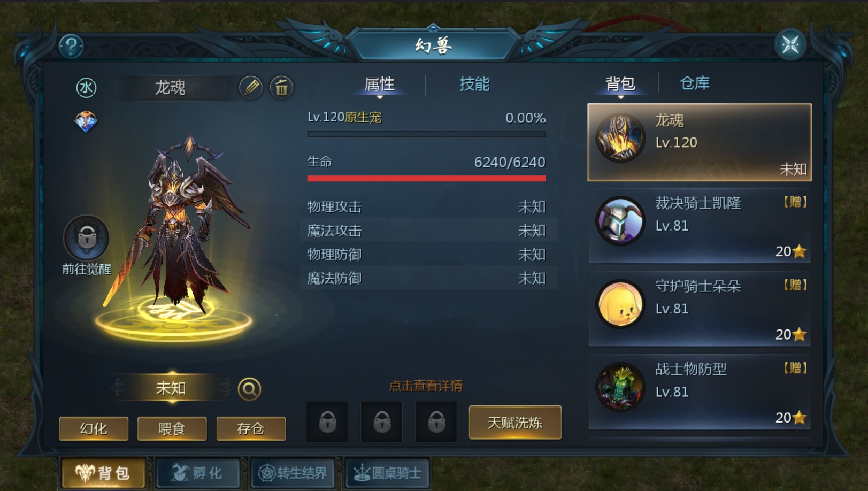Click the 点击查看详情 details link
This screenshot has width=868, height=491.
coord(426,386)
